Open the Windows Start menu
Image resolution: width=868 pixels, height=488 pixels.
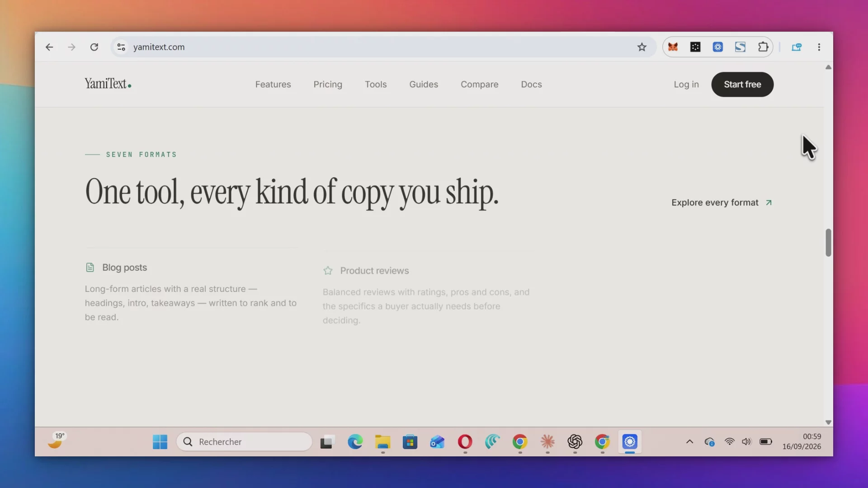tap(160, 442)
